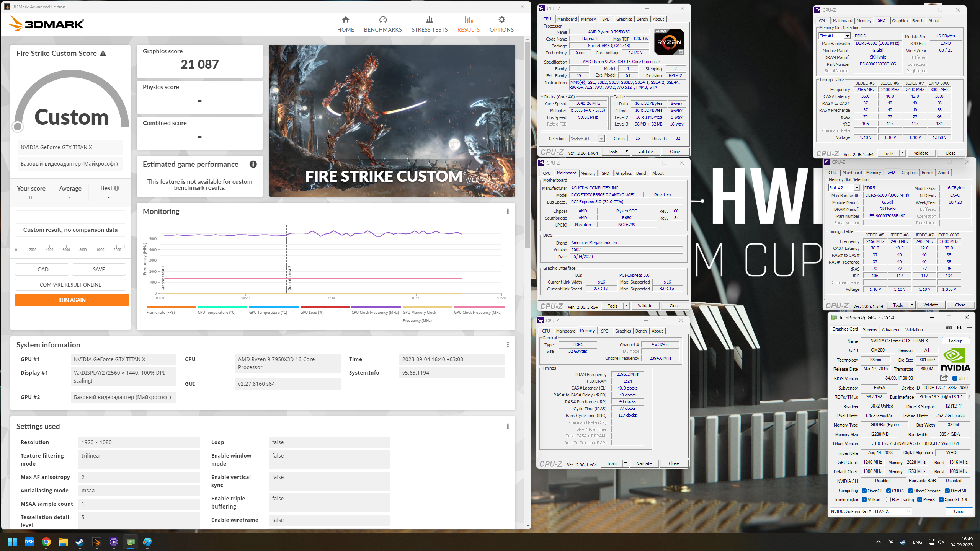Image resolution: width=980 pixels, height=551 pixels.
Task: Toggle the Vulkan checkbox in GPU-Z
Action: [x=864, y=500]
